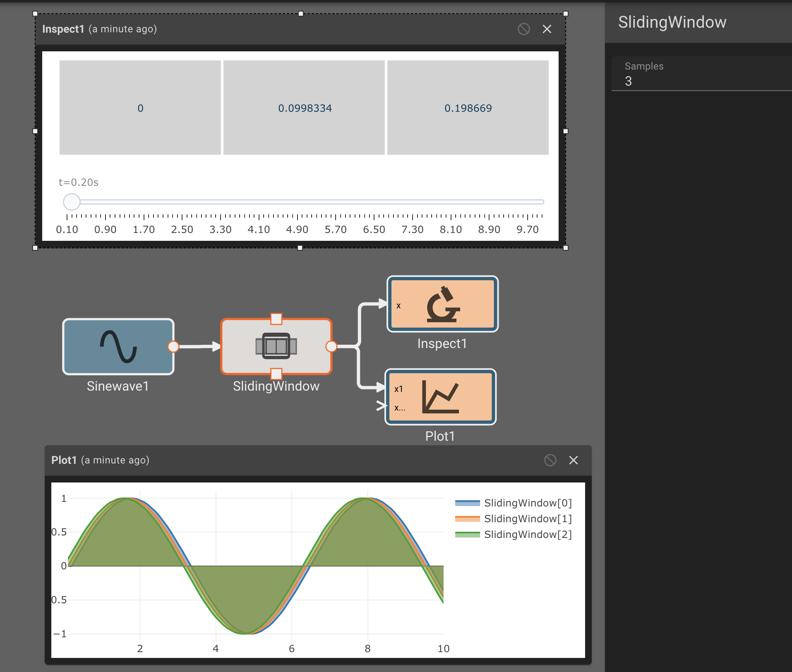Click the disable icon in Plot1 header

550,460
